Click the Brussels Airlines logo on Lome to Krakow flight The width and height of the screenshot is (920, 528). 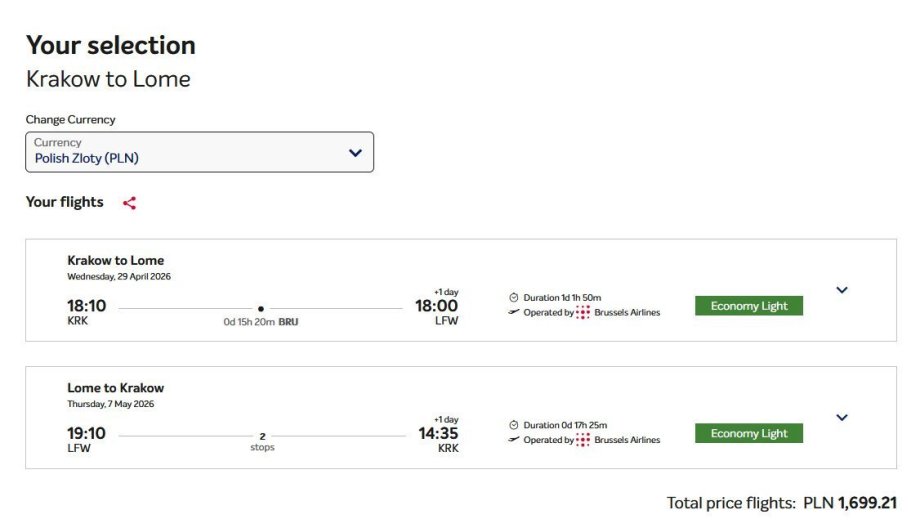click(x=583, y=440)
